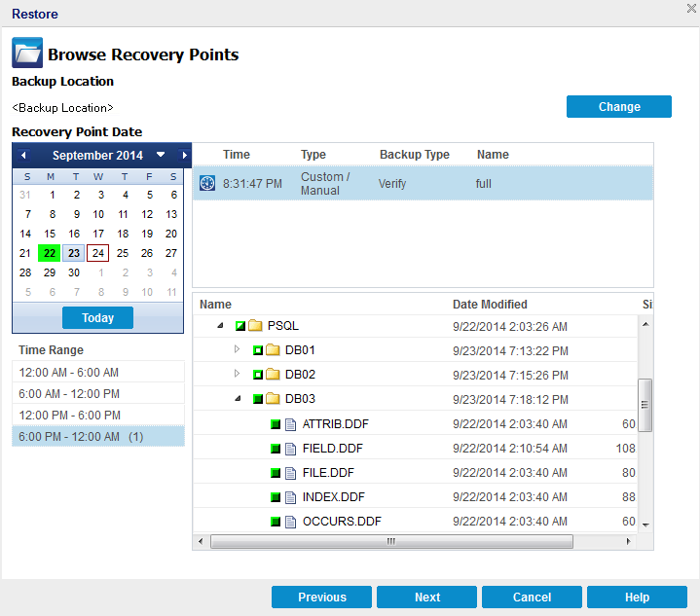The height and width of the screenshot is (616, 700).
Task: Select the 6:00 PM - 12:00 AM time range
Action: point(97,437)
